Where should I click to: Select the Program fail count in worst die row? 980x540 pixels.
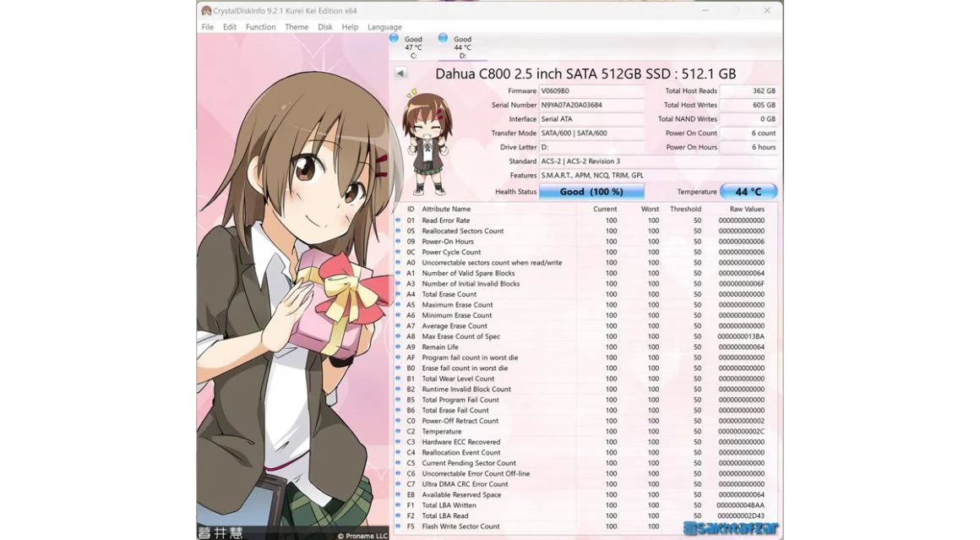tap(585, 357)
